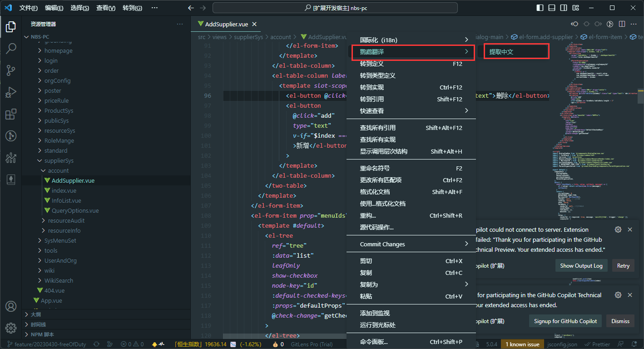The height and width of the screenshot is (349, 644).
Task: Choose 格式化文档 in context menu
Action: [411, 192]
